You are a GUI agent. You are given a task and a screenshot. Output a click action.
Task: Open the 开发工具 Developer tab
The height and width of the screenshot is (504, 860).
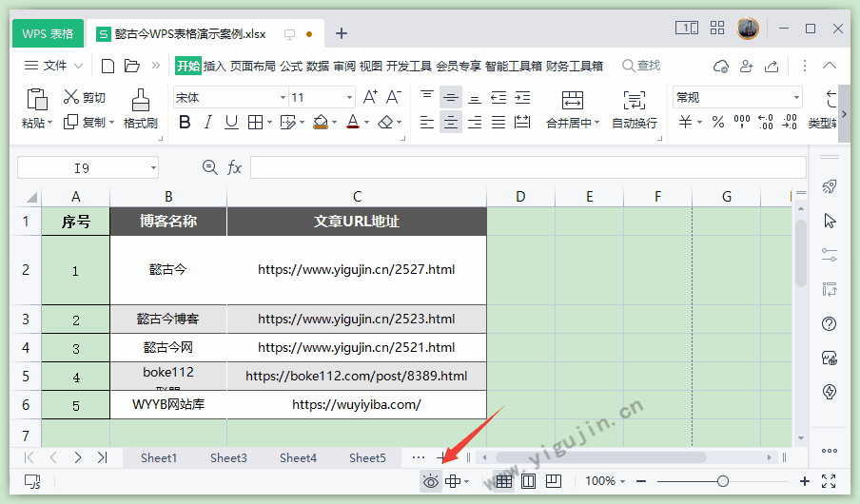(409, 67)
